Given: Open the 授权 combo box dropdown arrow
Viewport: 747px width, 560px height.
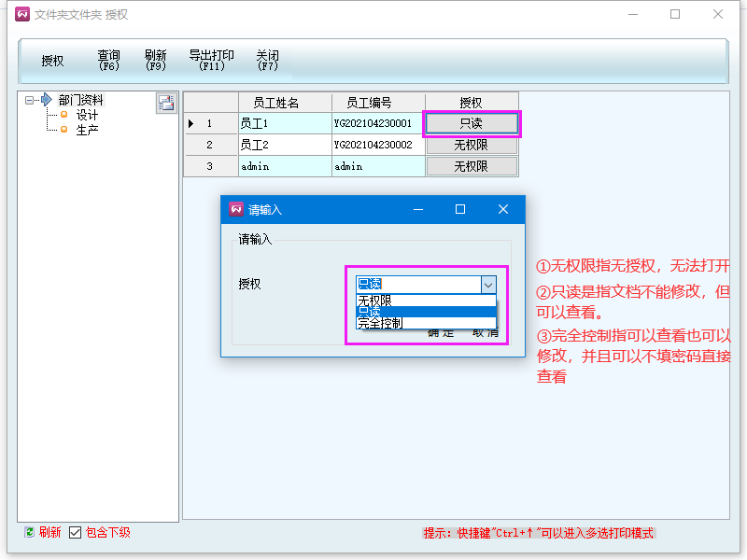Looking at the screenshot, I should click(x=488, y=285).
